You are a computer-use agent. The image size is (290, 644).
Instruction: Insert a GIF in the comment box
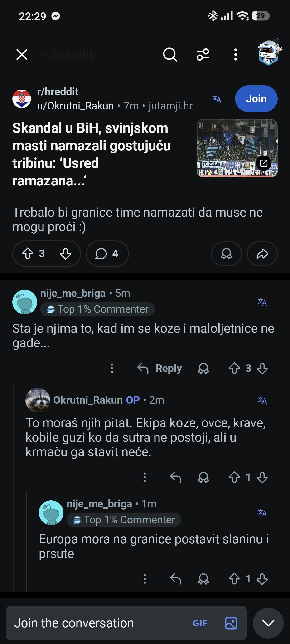click(200, 623)
